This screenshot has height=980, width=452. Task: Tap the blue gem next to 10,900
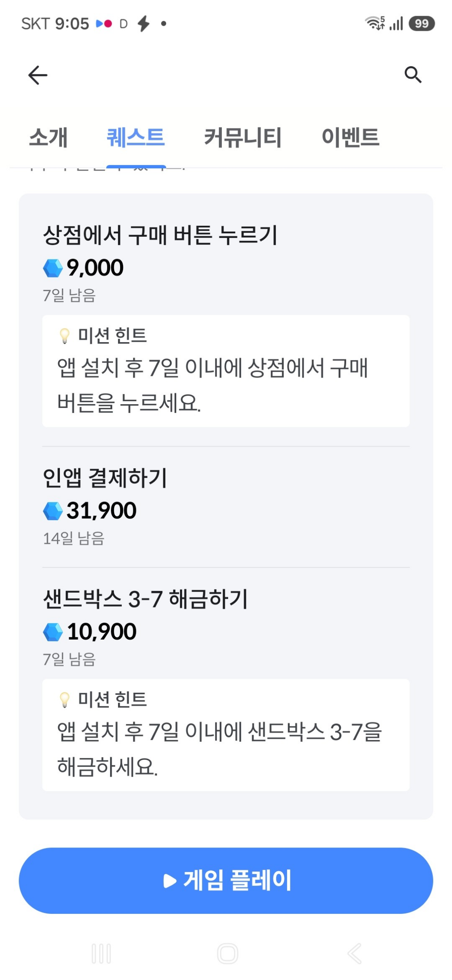click(x=53, y=632)
